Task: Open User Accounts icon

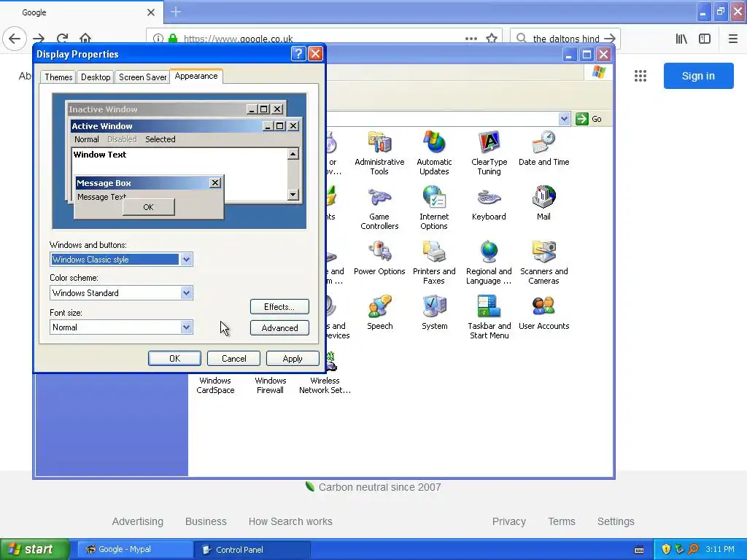Action: click(x=543, y=313)
